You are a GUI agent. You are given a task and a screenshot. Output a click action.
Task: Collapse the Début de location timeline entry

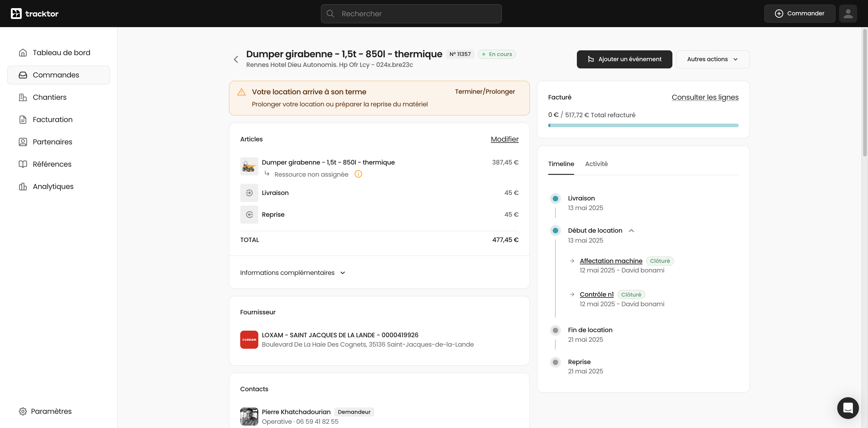point(631,231)
